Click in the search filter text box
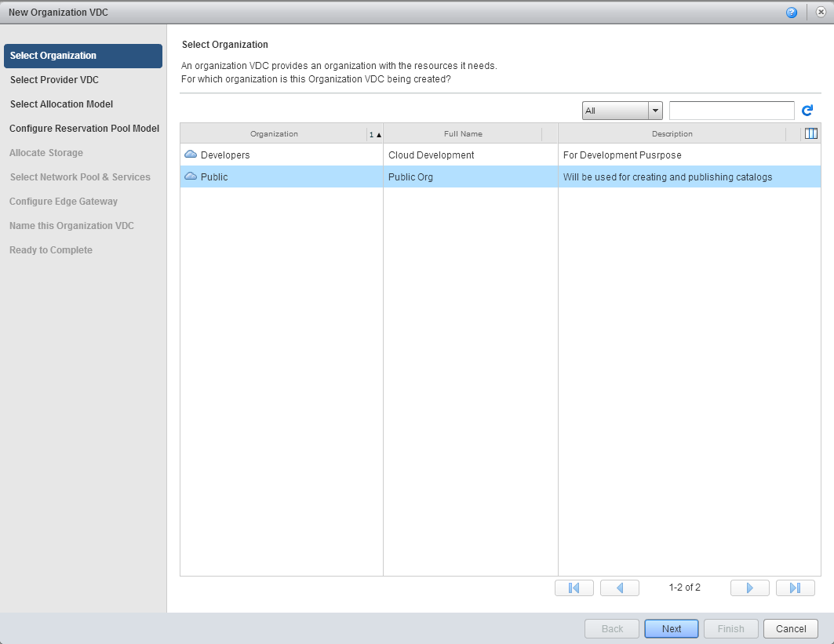Image resolution: width=834 pixels, height=644 pixels. pyautogui.click(x=731, y=111)
